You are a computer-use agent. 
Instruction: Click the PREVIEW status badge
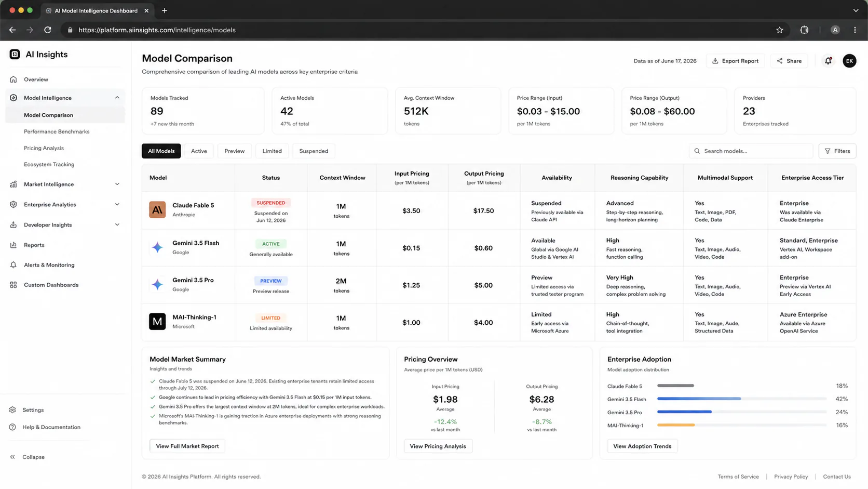point(270,281)
